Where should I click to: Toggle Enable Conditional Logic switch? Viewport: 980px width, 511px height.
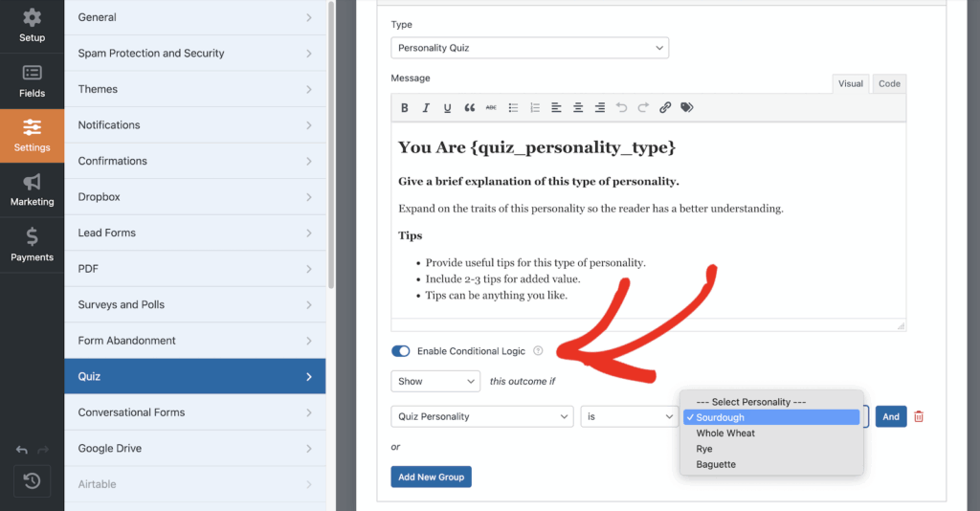(401, 351)
